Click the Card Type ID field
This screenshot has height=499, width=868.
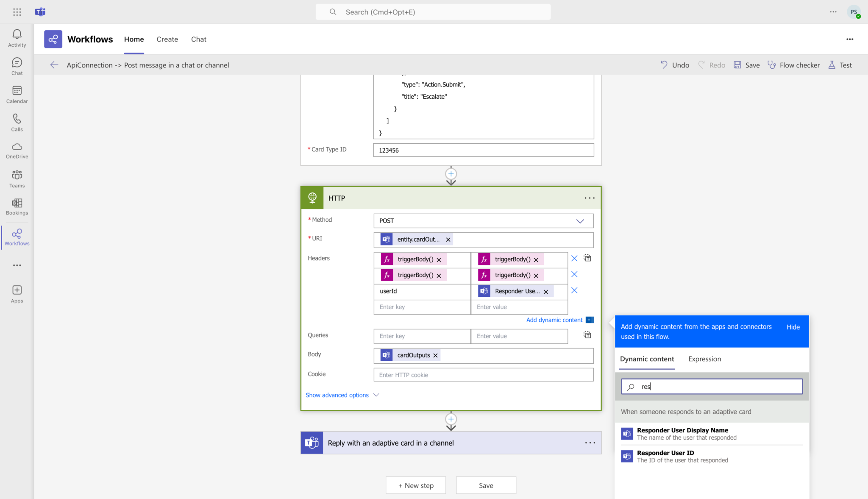(x=483, y=150)
